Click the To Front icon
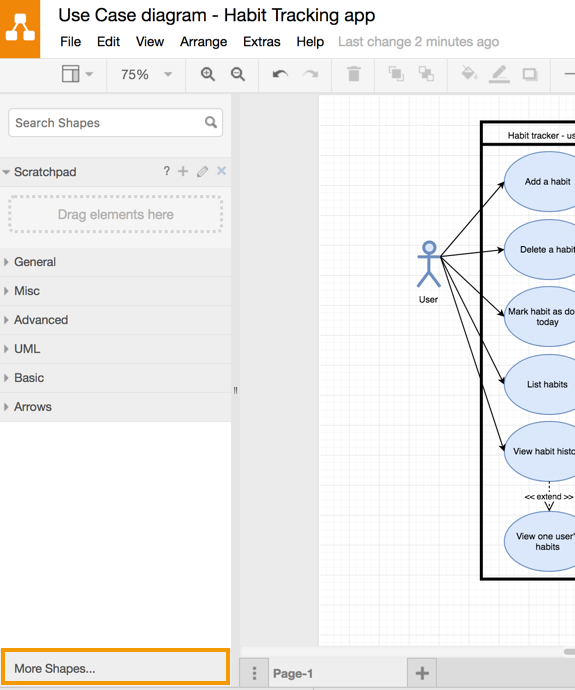This screenshot has height=690, width=575. click(x=396, y=73)
